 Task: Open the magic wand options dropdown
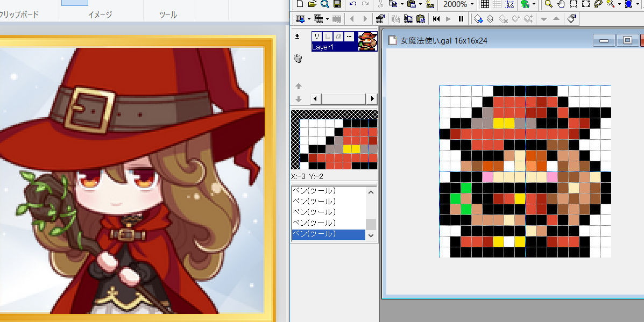(619, 4)
